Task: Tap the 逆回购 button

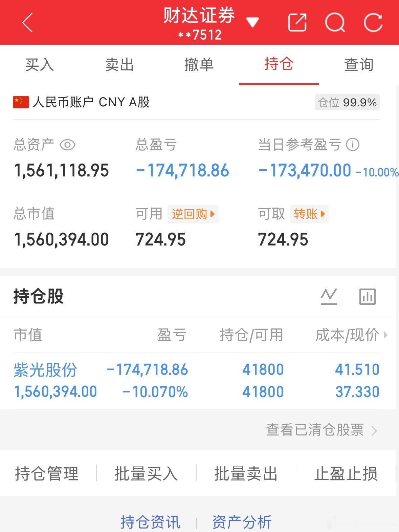Action: (x=193, y=214)
